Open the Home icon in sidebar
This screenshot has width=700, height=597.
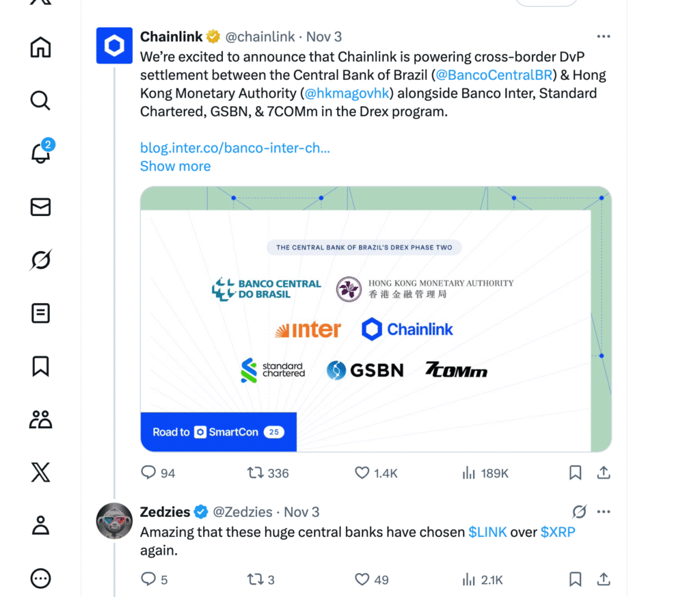click(x=40, y=48)
